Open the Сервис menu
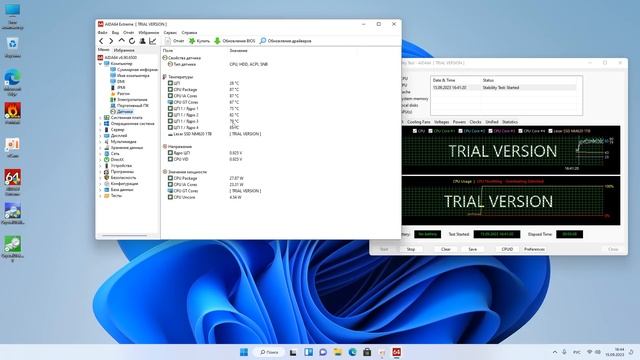The image size is (640, 360). point(170,33)
